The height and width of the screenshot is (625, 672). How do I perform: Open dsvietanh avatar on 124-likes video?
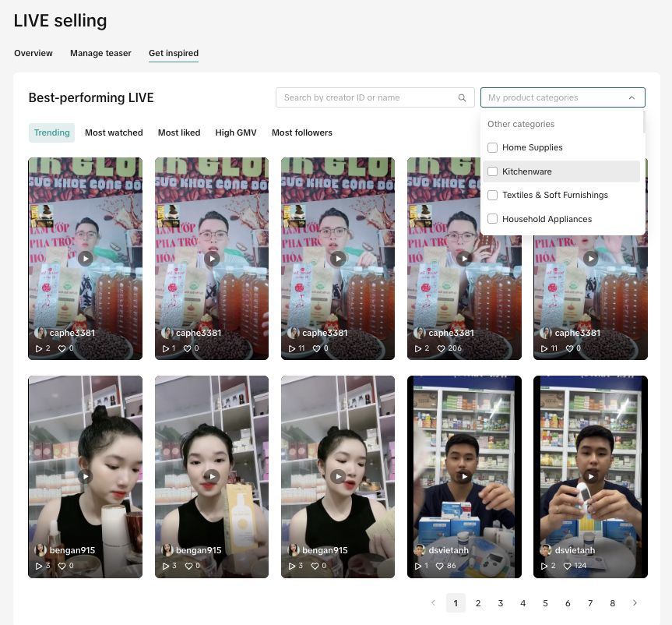tap(546, 550)
